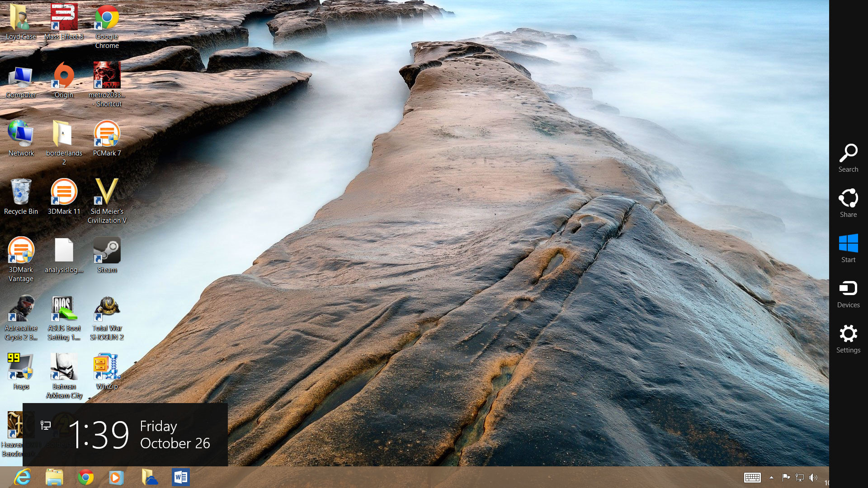Show hidden tray icons arrow

tap(771, 478)
